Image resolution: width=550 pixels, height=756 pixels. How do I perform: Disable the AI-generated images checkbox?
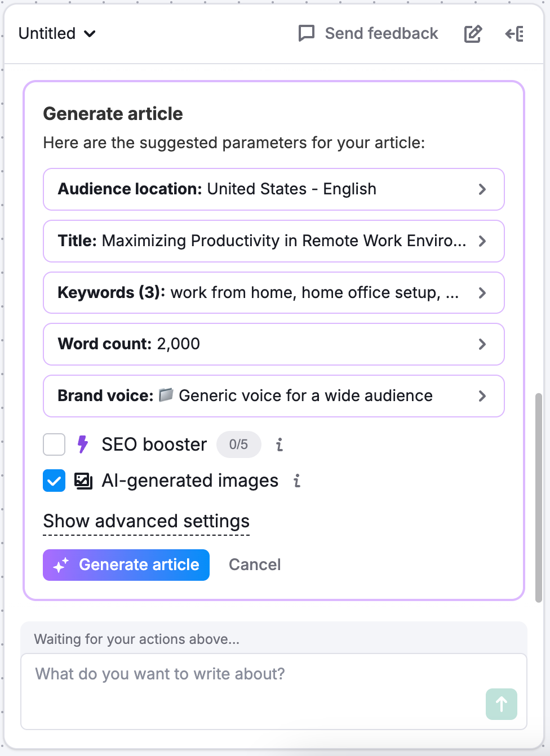[54, 481]
